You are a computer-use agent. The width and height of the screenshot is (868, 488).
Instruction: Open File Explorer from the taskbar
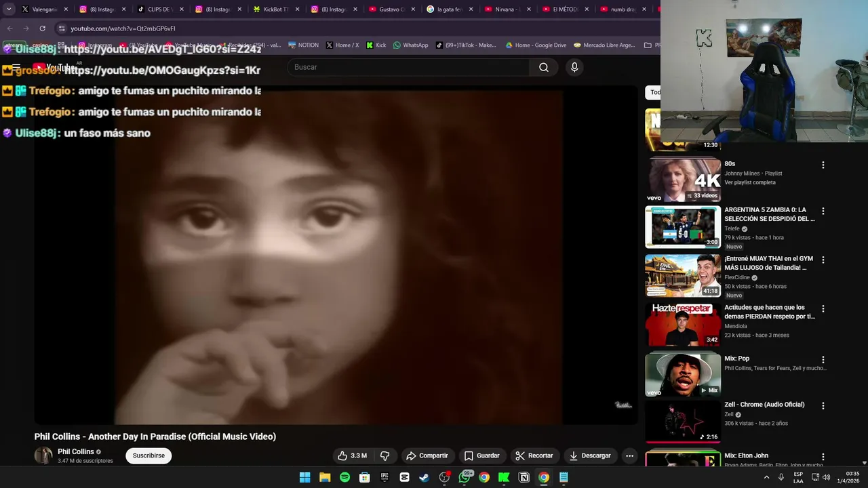pos(325,477)
